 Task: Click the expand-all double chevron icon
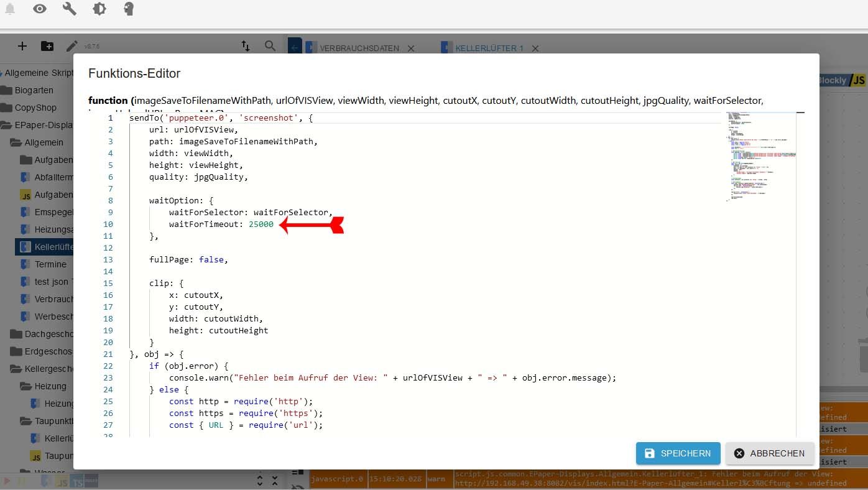pyautogui.click(x=260, y=481)
